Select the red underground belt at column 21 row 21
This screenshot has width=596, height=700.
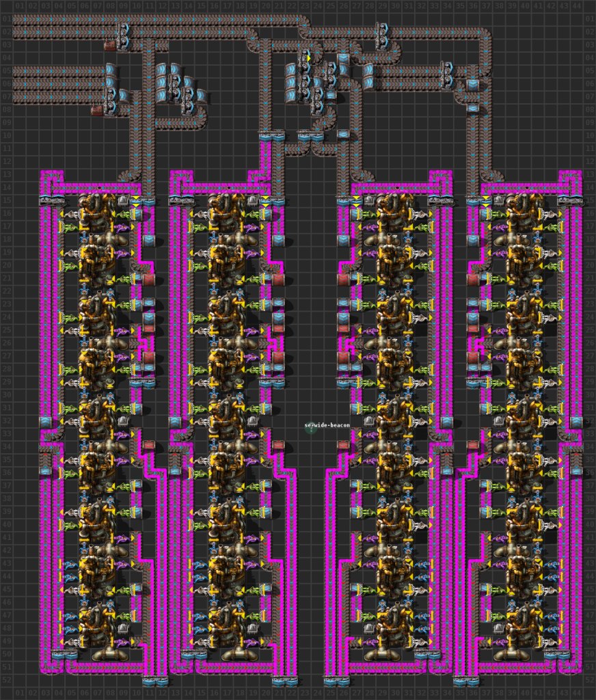click(279, 278)
